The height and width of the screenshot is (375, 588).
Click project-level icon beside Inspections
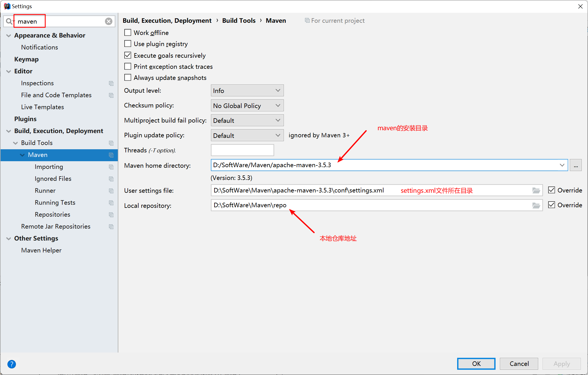(111, 83)
